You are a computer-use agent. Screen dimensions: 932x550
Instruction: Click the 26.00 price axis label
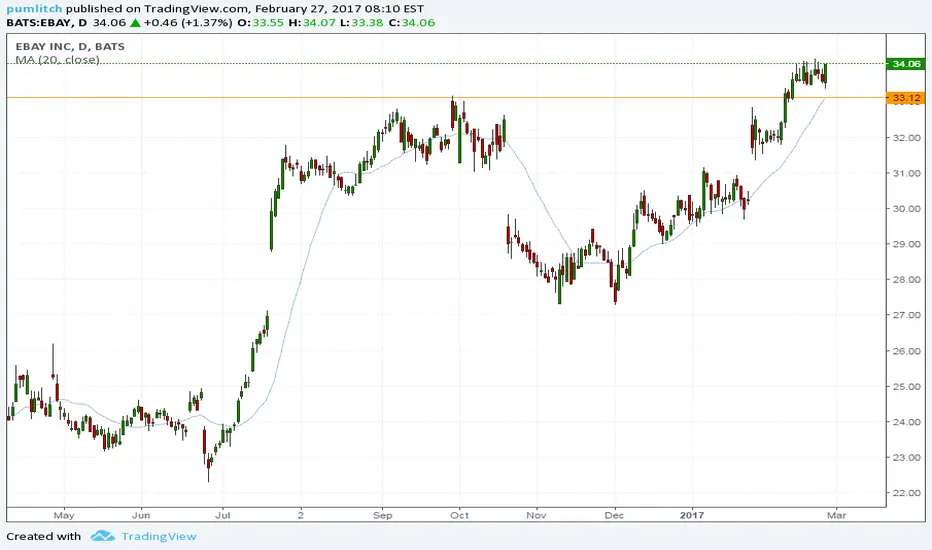(906, 351)
